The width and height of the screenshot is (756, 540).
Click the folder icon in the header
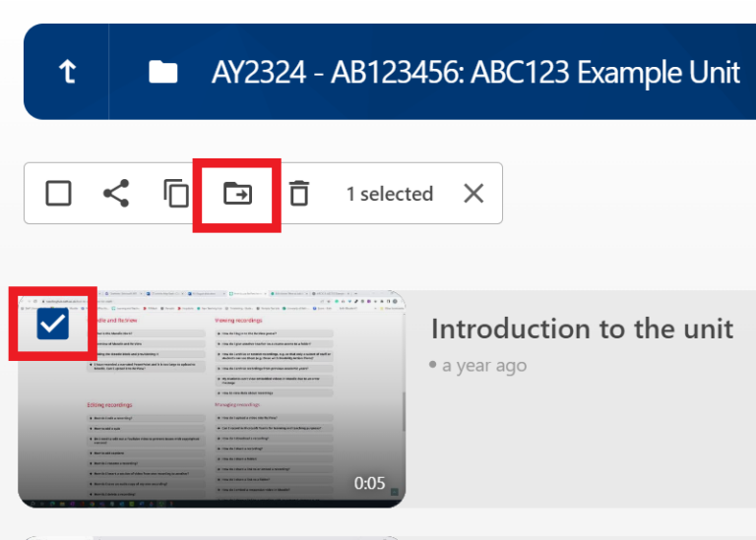coord(162,72)
